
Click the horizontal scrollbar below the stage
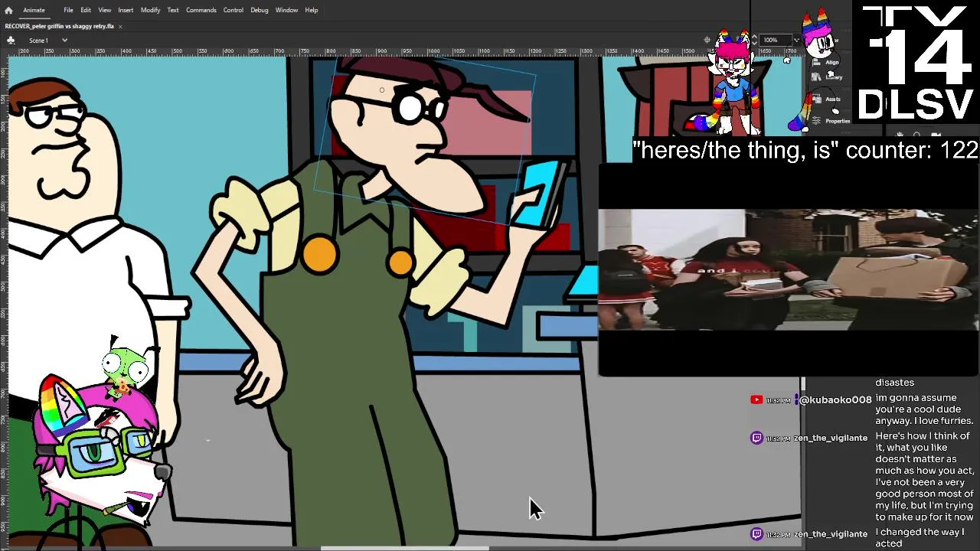tap(404, 548)
